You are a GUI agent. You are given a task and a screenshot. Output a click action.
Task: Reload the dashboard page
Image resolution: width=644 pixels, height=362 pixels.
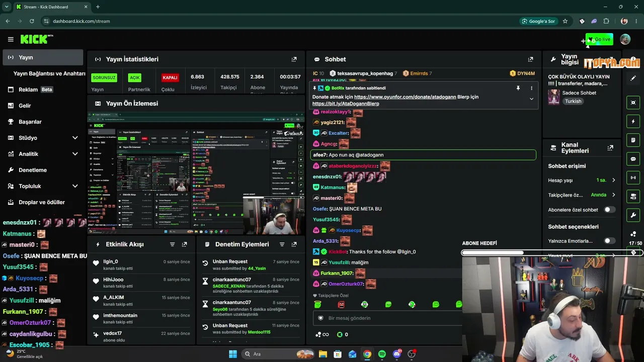point(32,21)
